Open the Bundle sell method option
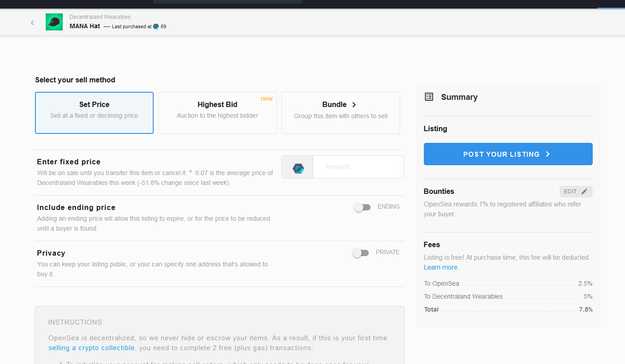The height and width of the screenshot is (364, 625). 341,113
